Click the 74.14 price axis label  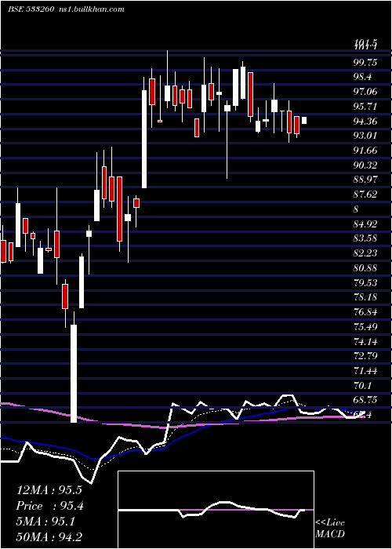[x=365, y=341]
